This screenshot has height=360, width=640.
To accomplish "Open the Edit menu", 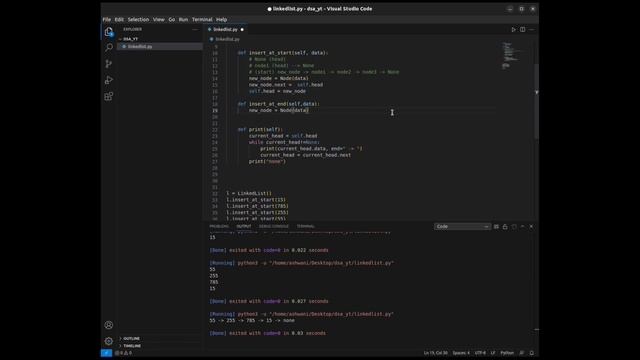I will [x=119, y=20].
